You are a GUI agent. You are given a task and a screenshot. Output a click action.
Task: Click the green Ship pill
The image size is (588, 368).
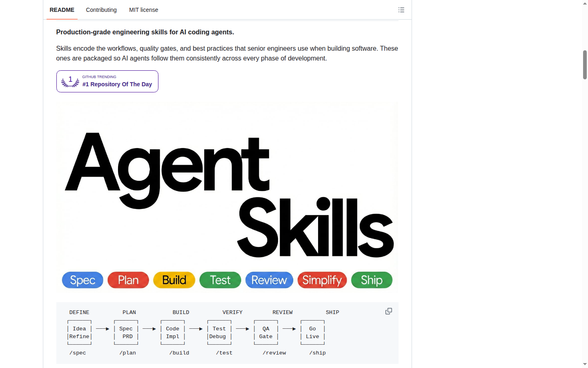372,280
